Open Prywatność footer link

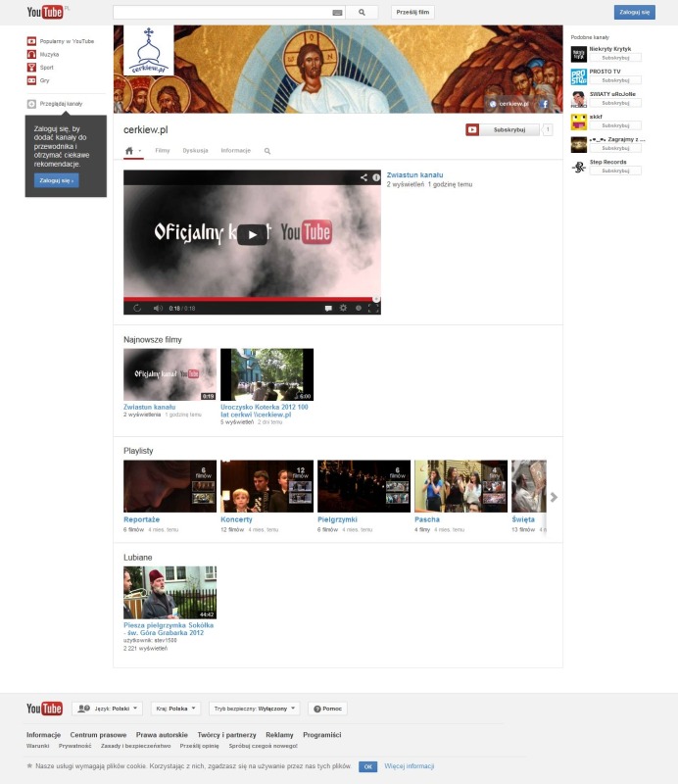(x=75, y=746)
